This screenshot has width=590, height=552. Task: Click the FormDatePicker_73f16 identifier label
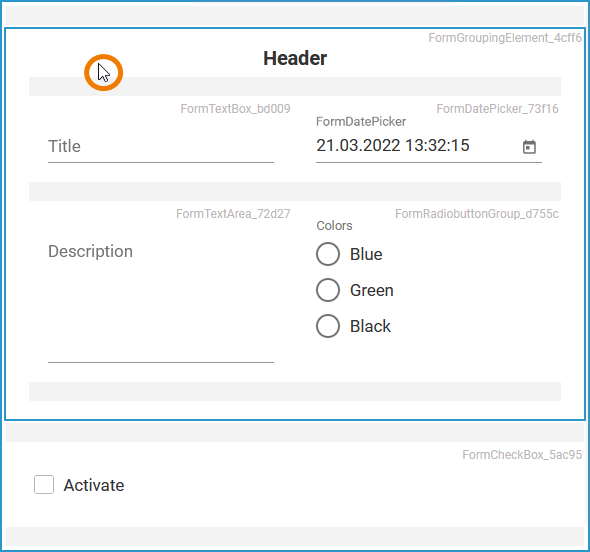pyautogui.click(x=497, y=109)
